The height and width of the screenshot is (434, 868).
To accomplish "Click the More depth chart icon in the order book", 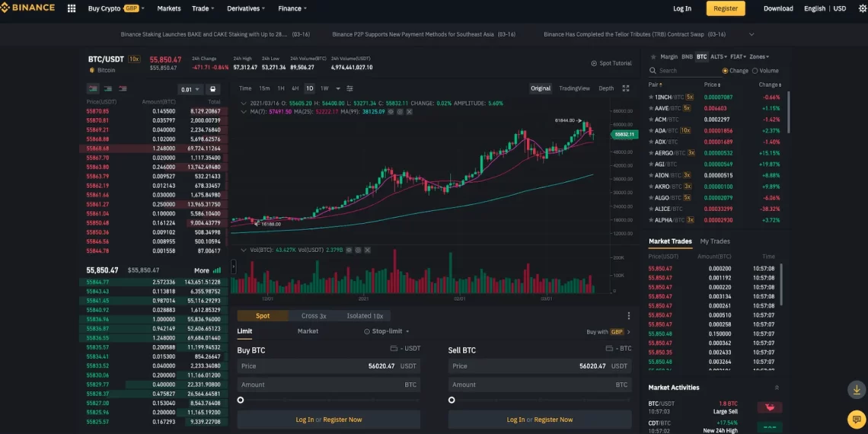I will pos(217,271).
